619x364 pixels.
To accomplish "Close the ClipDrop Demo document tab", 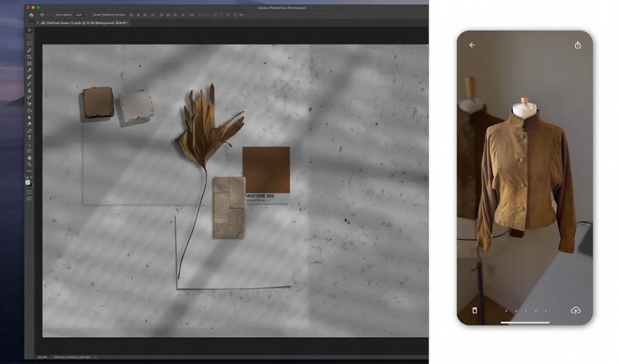I will pos(37,23).
